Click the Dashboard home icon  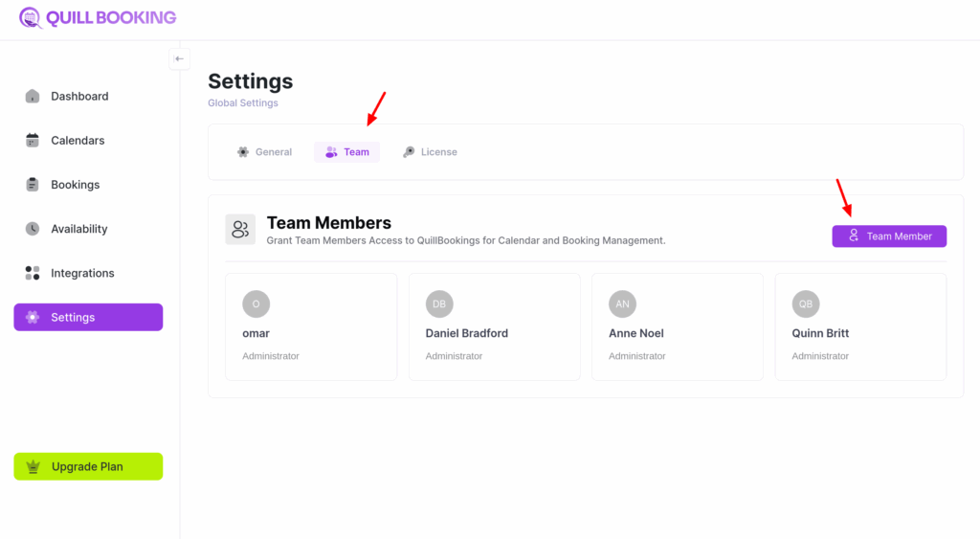[x=33, y=96]
